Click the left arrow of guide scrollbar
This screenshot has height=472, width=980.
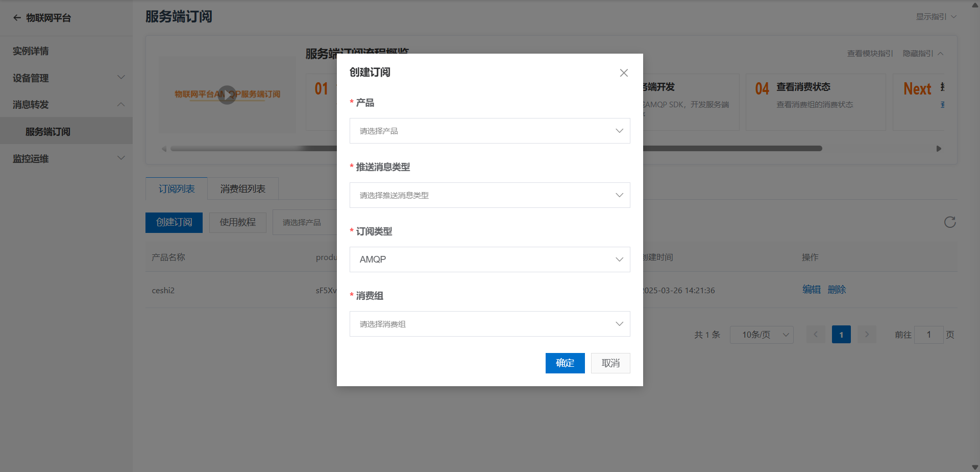(x=164, y=149)
